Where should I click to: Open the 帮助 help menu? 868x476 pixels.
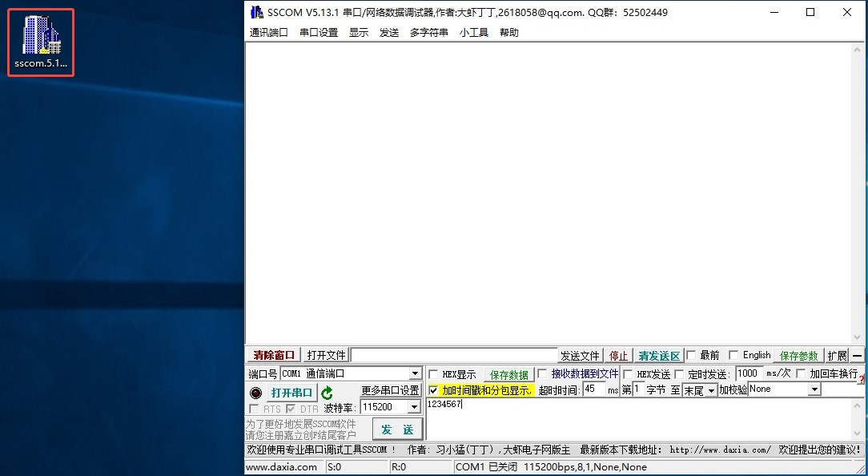(510, 33)
